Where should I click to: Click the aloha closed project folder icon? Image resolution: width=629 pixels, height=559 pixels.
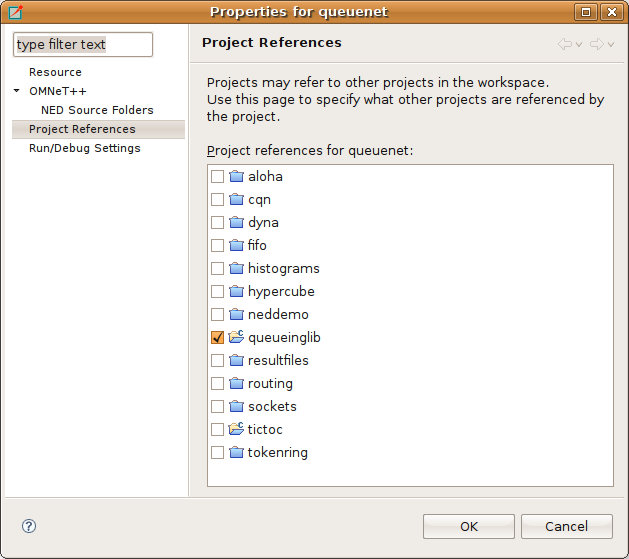236,176
